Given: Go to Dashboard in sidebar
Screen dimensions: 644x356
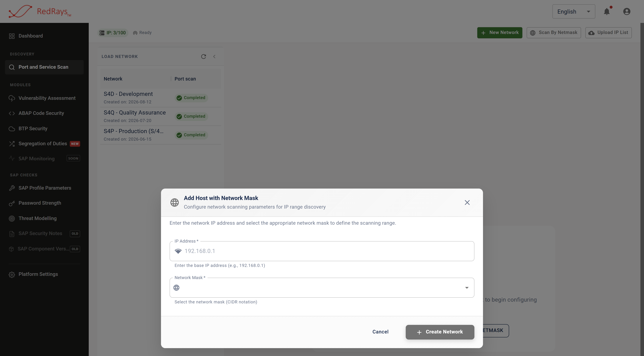Looking at the screenshot, I should coord(45,36).
